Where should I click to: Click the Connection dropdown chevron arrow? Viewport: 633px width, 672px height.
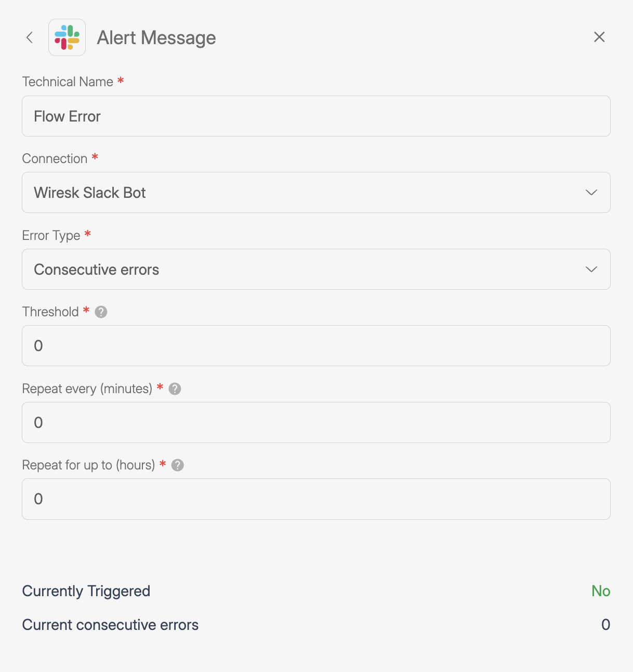click(x=591, y=193)
